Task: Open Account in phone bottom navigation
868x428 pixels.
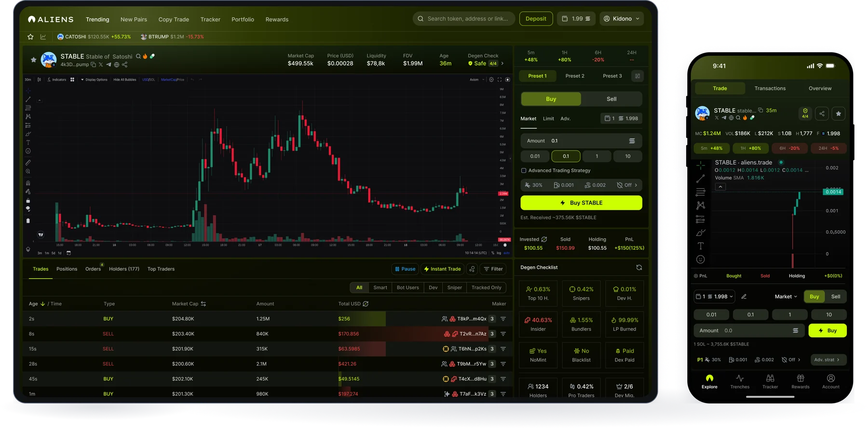Action: click(831, 382)
